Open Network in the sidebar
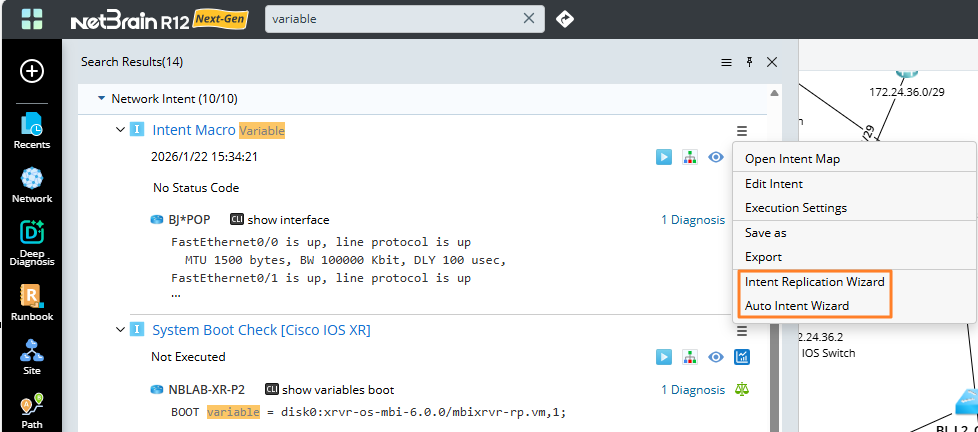978x432 pixels. coord(32,185)
